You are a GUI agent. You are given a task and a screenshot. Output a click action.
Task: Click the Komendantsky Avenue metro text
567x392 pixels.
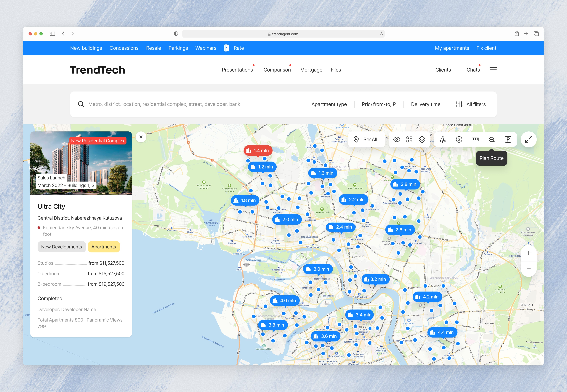83,231
